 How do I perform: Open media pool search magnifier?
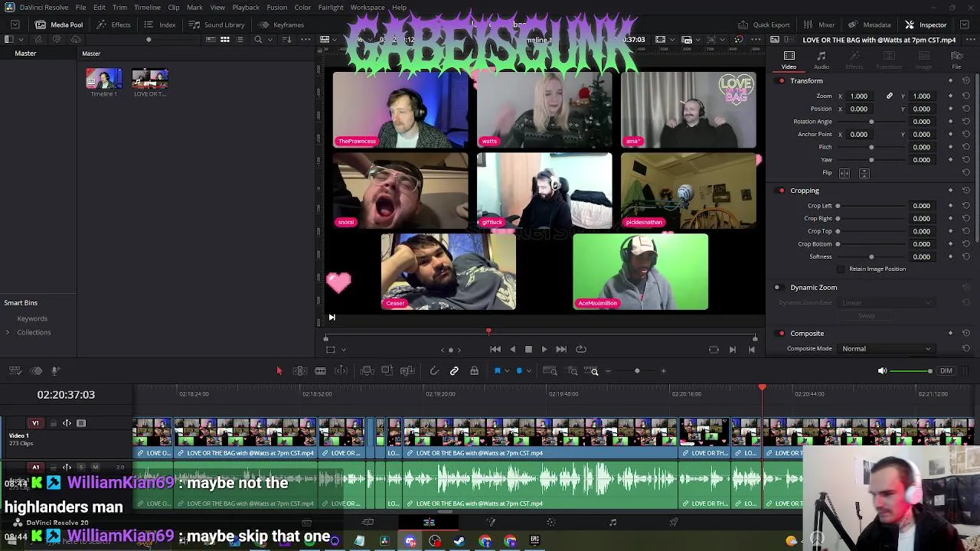click(258, 39)
